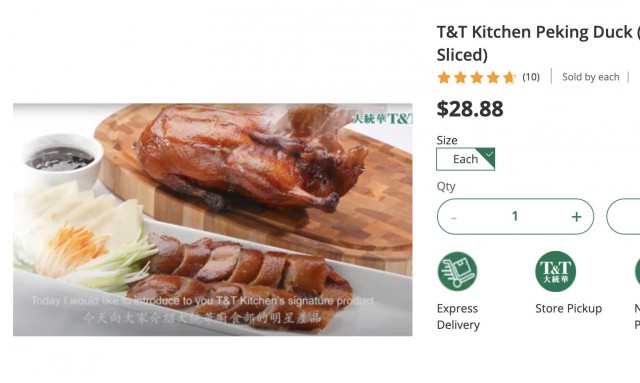Click the partially visible button beside quantity

[x=623, y=216]
